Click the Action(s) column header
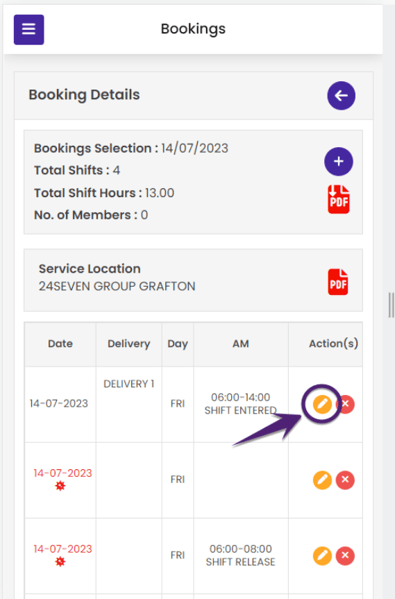 pos(333,343)
